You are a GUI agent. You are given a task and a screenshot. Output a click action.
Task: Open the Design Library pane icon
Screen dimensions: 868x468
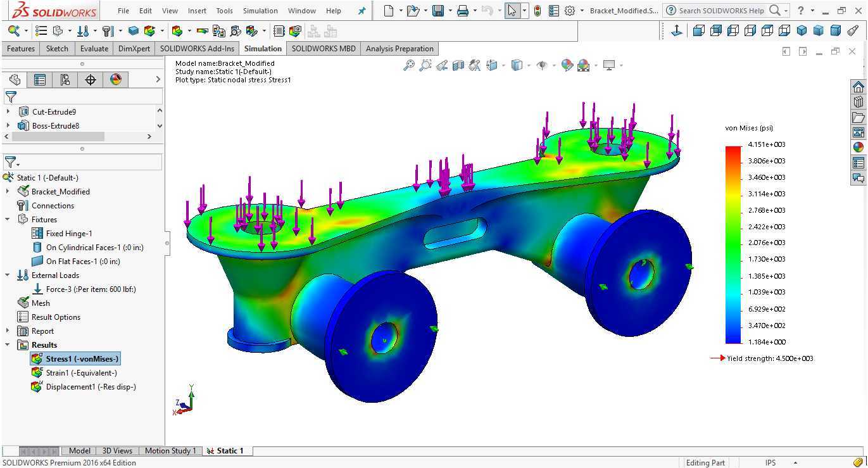pyautogui.click(x=859, y=102)
